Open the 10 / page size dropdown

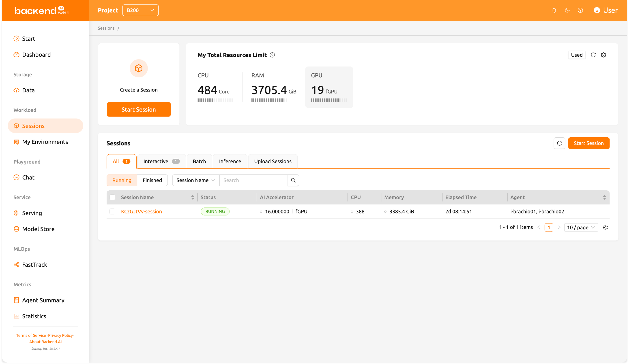pos(581,227)
